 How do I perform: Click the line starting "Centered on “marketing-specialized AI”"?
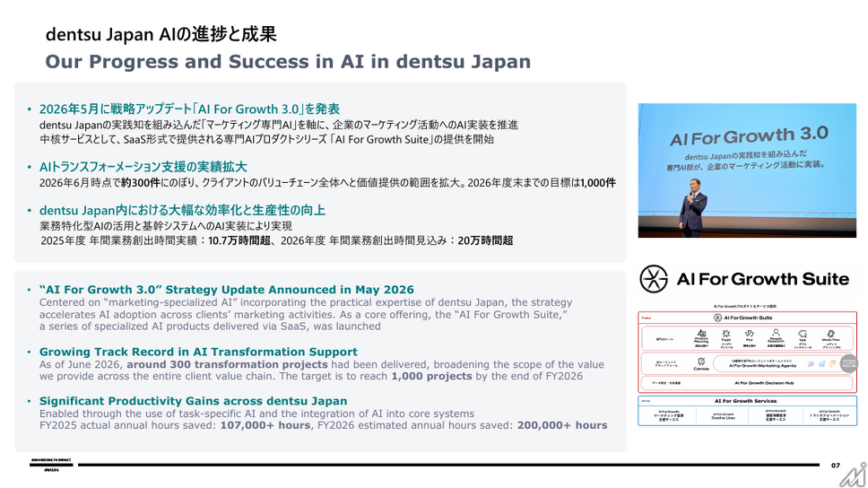(x=306, y=302)
